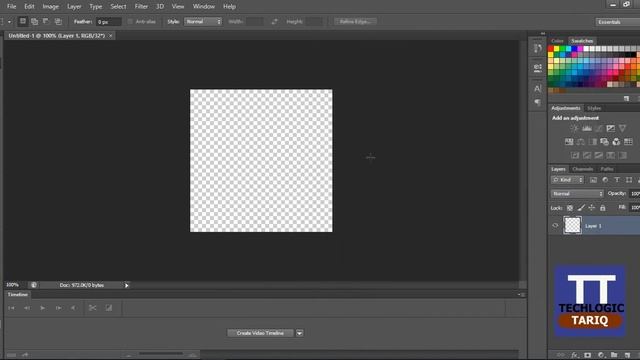Image resolution: width=640 pixels, height=360 pixels.
Task: Add an Invert adjustment
Action: 575,156
